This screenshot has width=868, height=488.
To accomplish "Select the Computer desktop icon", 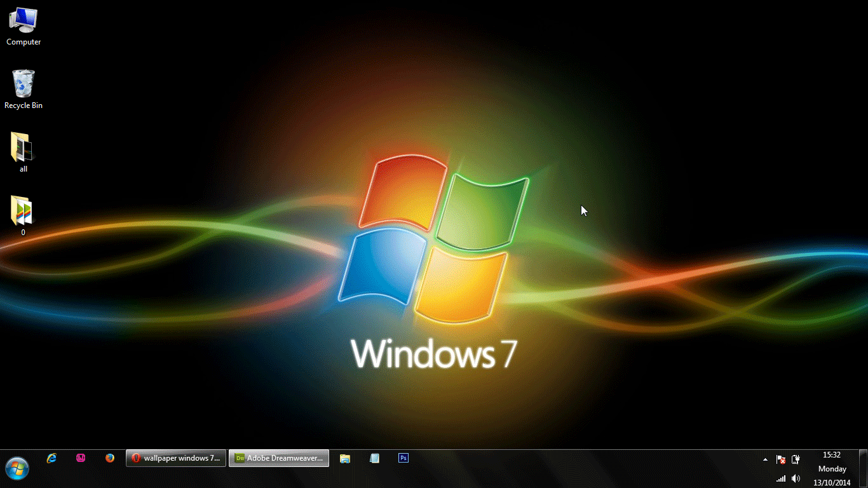I will (x=24, y=27).
